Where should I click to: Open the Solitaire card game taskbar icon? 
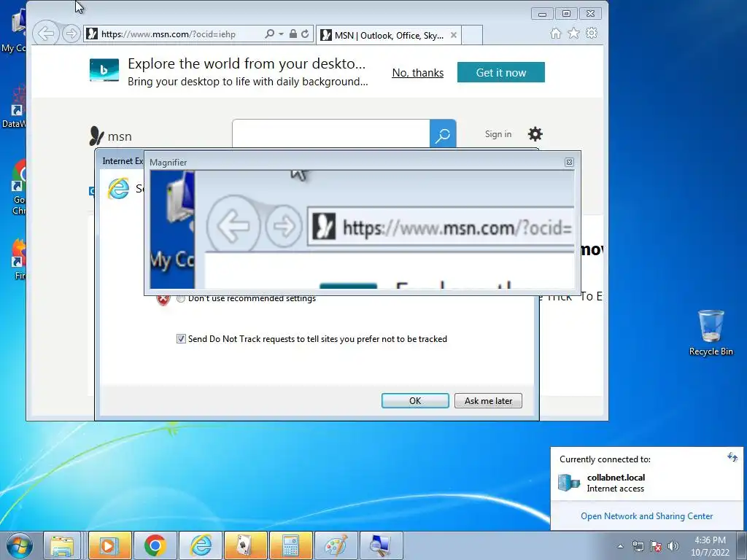click(x=246, y=545)
